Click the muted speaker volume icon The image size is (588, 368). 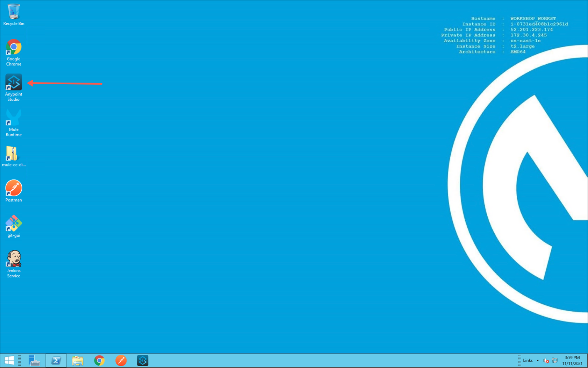point(546,360)
